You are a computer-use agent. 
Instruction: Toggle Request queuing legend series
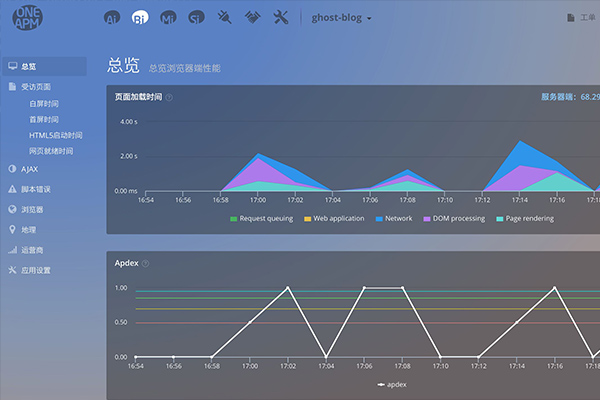260,218
